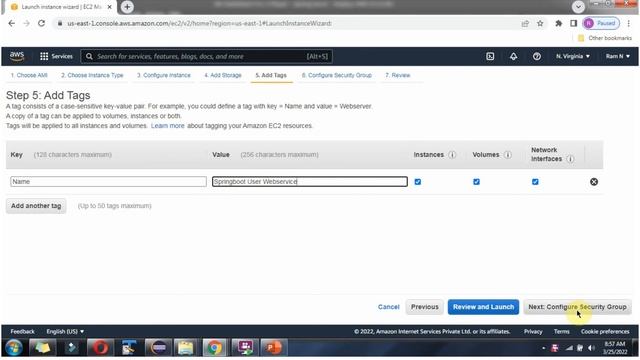Open the Windows Start button

point(14,348)
